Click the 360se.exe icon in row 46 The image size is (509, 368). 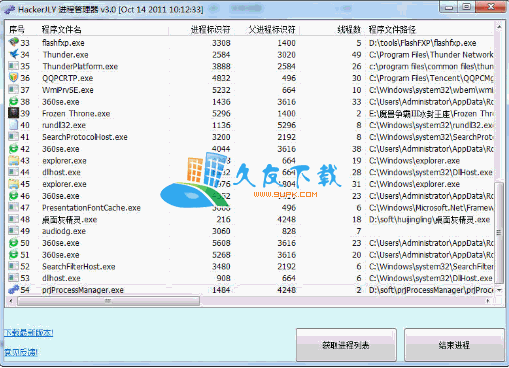click(13, 196)
